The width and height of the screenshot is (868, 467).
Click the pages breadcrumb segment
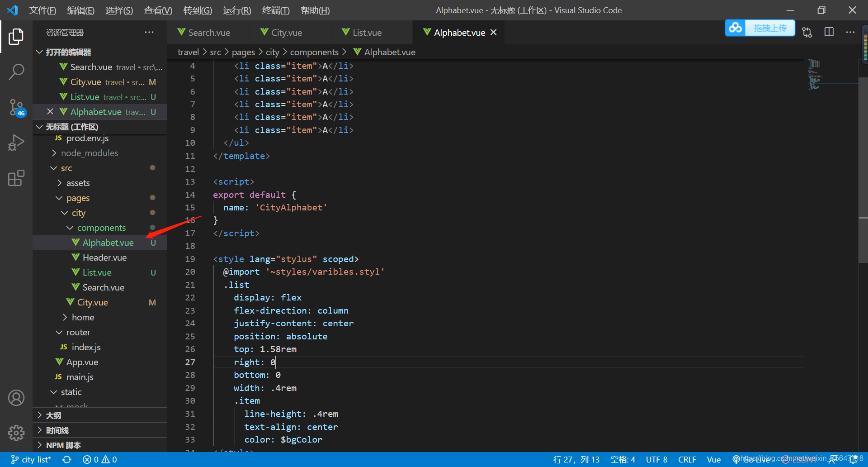pyautogui.click(x=243, y=52)
